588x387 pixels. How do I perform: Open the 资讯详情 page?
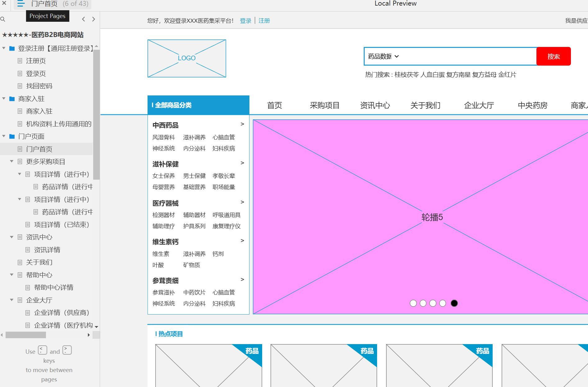point(47,250)
